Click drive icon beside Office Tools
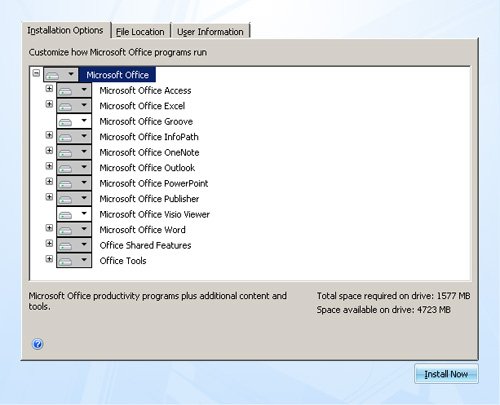 [x=65, y=261]
